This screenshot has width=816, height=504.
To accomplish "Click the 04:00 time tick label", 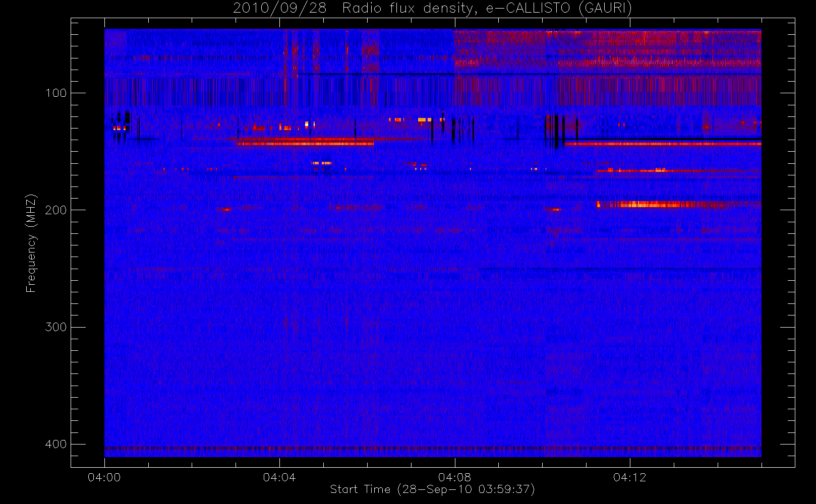I will tap(104, 477).
